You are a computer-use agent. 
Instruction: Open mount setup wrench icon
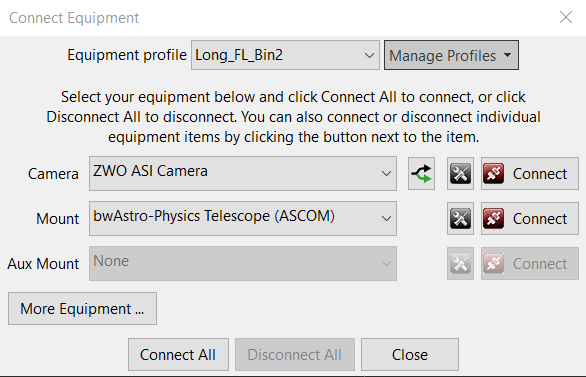(x=460, y=219)
